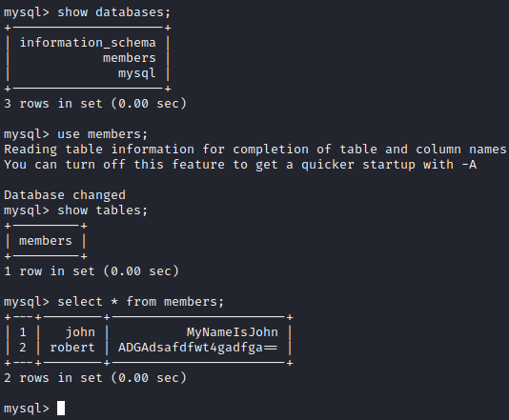
Task: Click the 'ADGAdsafdfwt4gadfga==' password value
Action: (x=197, y=348)
